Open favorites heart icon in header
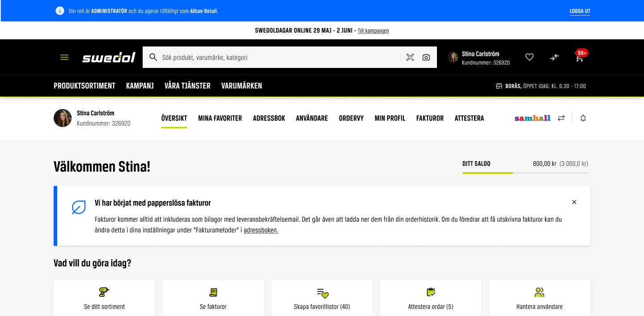 [x=530, y=57]
